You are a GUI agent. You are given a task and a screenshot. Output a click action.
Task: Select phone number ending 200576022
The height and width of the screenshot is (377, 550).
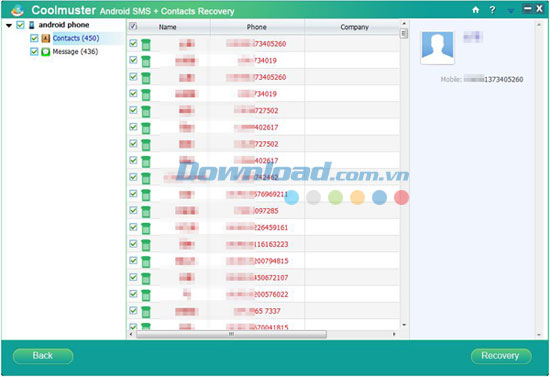tap(257, 295)
